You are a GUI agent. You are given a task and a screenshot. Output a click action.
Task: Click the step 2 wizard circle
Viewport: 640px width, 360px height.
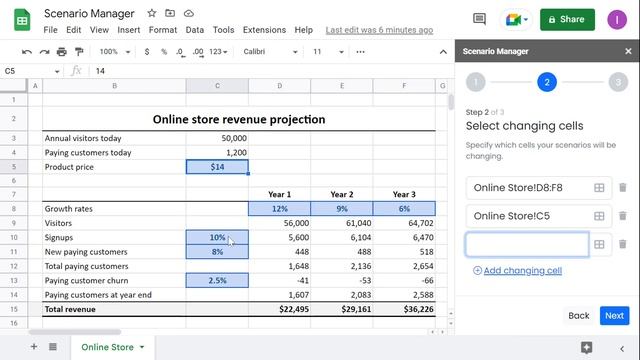(547, 82)
